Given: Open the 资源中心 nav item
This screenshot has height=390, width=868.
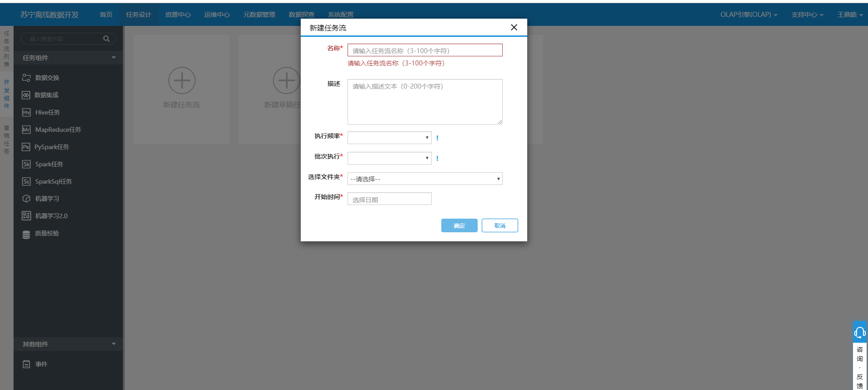Looking at the screenshot, I should point(178,15).
